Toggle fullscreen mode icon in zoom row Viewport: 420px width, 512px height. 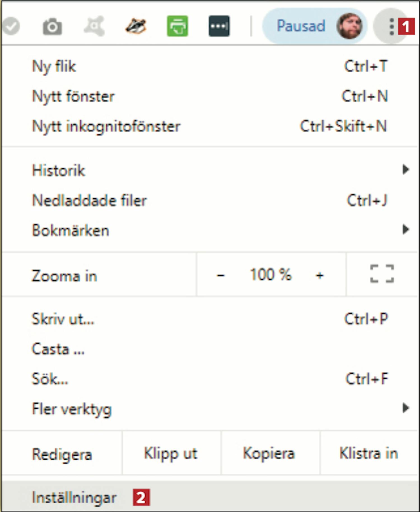click(382, 274)
